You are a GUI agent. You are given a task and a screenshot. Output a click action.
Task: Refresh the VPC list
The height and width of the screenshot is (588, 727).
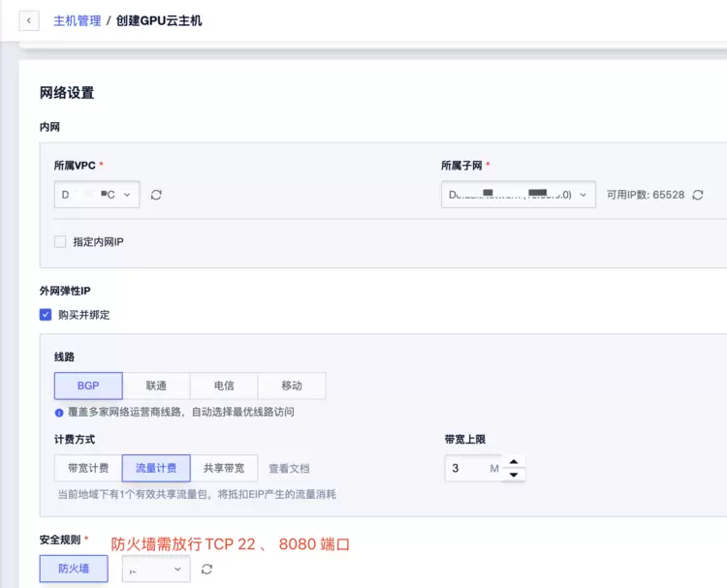tap(156, 195)
